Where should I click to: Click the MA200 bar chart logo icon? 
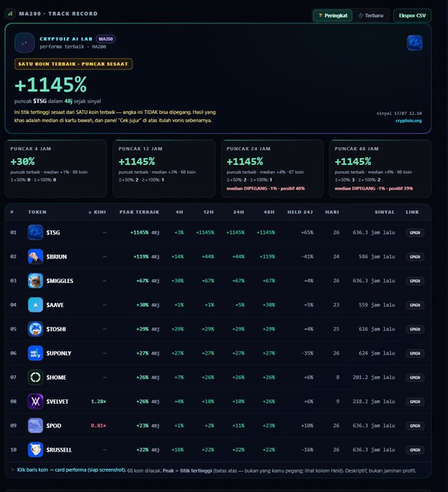10,14
